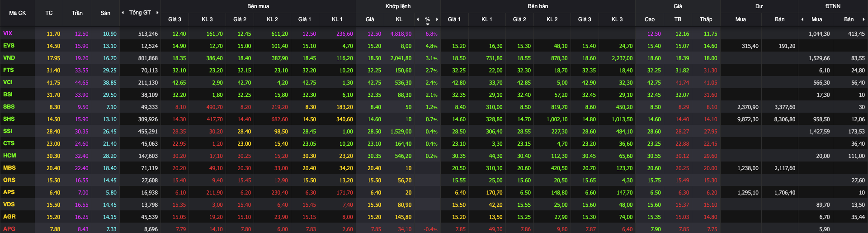This screenshot has height=233, width=868.
Task: Open the BSI stock symbol
Action: pos(8,95)
